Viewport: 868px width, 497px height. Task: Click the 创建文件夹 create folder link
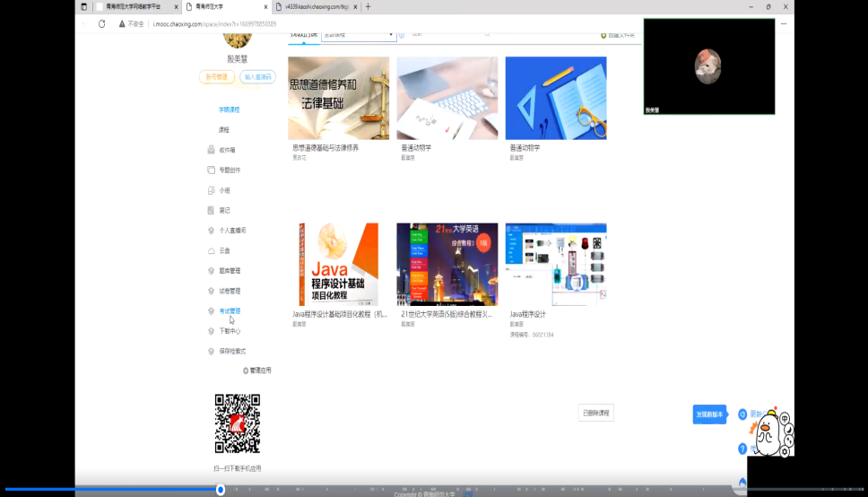click(x=621, y=36)
